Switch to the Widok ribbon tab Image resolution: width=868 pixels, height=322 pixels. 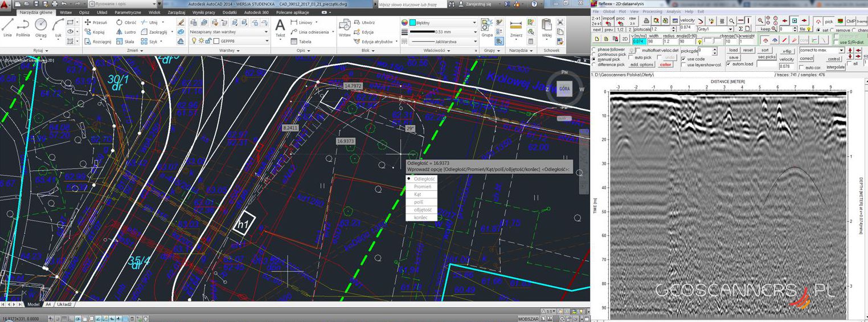[154, 12]
